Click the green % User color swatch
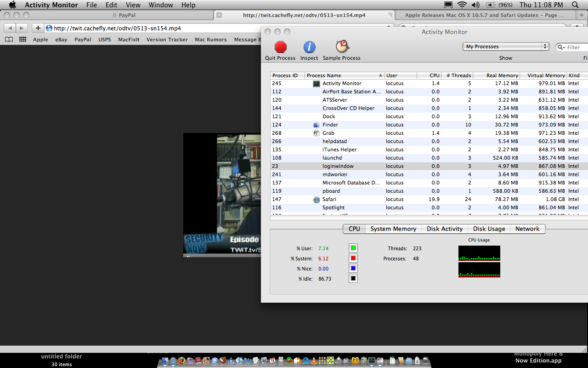The width and height of the screenshot is (588, 368). (x=353, y=248)
